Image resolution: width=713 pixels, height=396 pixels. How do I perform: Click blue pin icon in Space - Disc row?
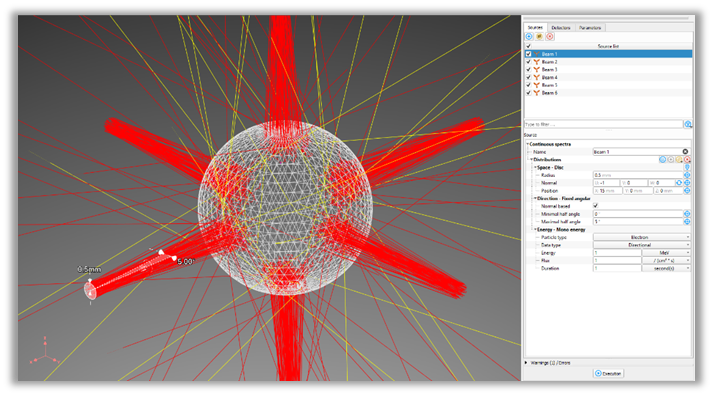coord(687,167)
